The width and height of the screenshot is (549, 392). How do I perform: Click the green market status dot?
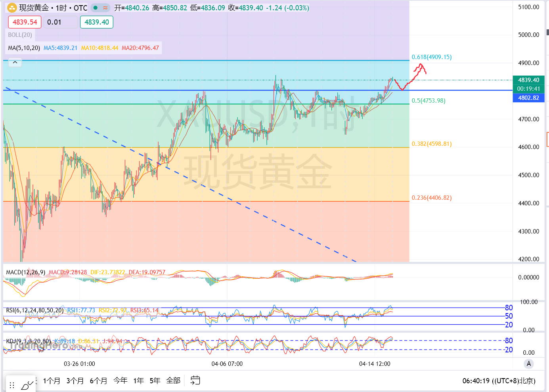coord(96,8)
